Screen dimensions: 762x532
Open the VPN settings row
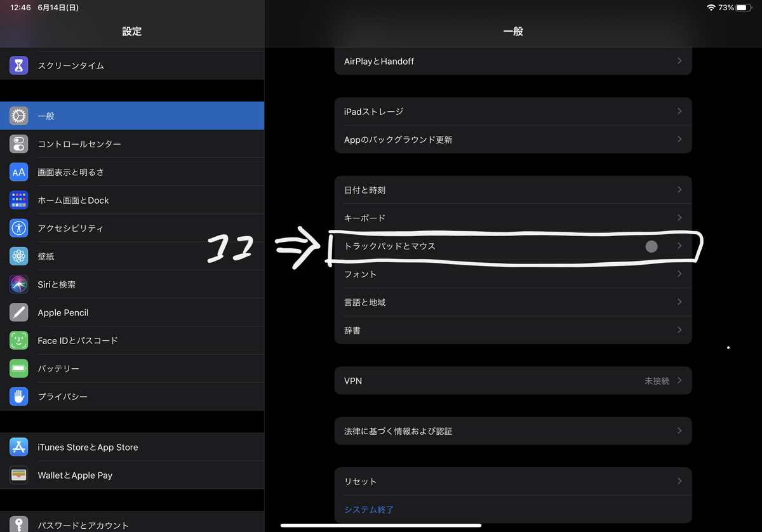coord(513,380)
